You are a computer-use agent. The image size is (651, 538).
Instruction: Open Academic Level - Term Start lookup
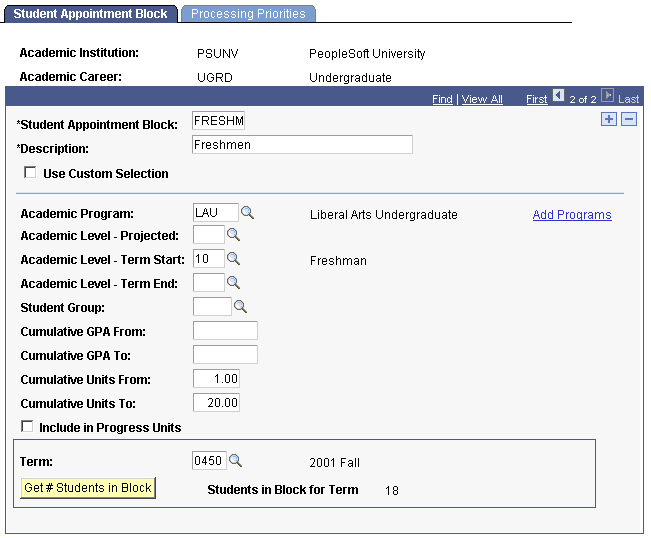click(234, 259)
